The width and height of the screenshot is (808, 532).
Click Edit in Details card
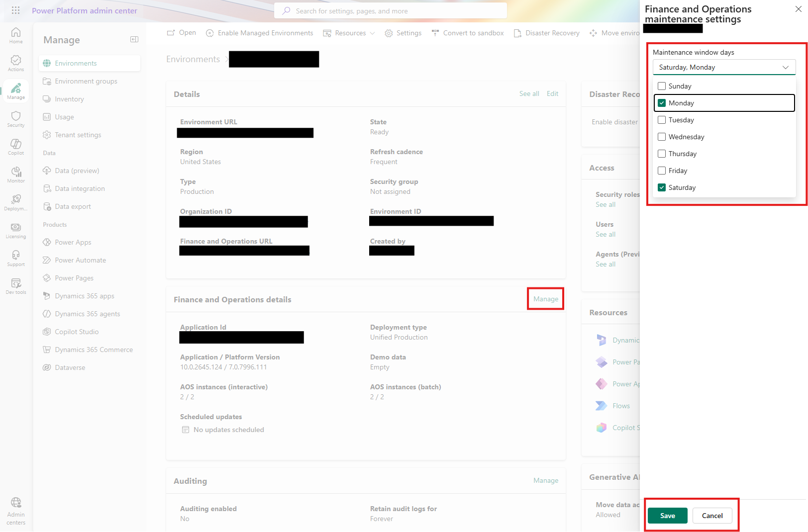(552, 93)
